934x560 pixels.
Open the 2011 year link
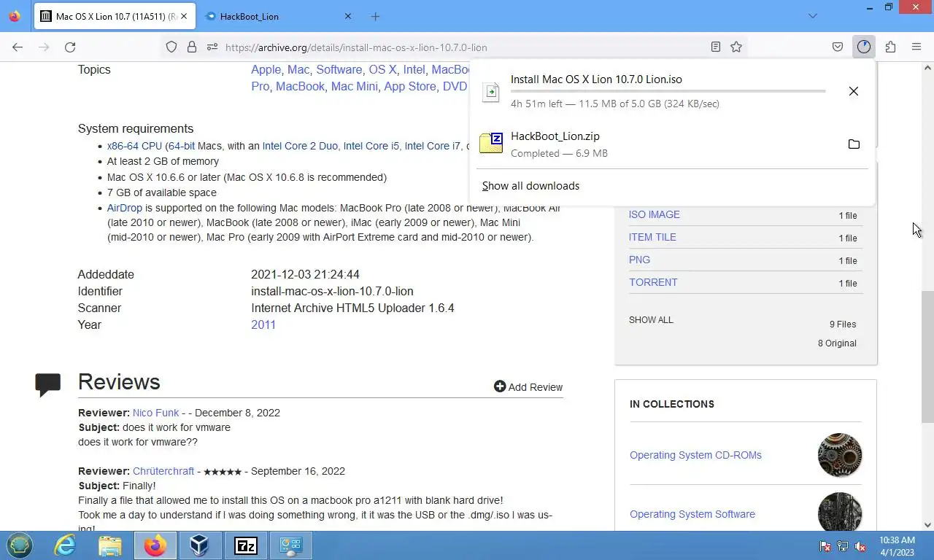(263, 324)
